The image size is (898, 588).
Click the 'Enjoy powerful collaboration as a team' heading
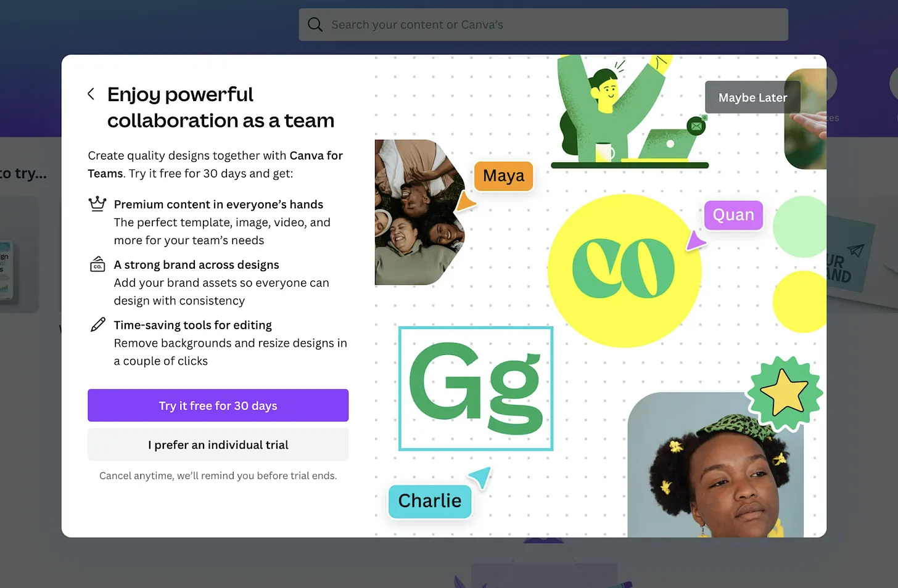pos(221,107)
